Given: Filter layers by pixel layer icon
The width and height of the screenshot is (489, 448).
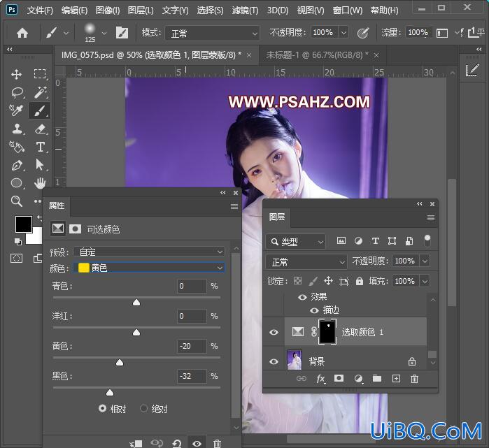Looking at the screenshot, I should point(341,240).
